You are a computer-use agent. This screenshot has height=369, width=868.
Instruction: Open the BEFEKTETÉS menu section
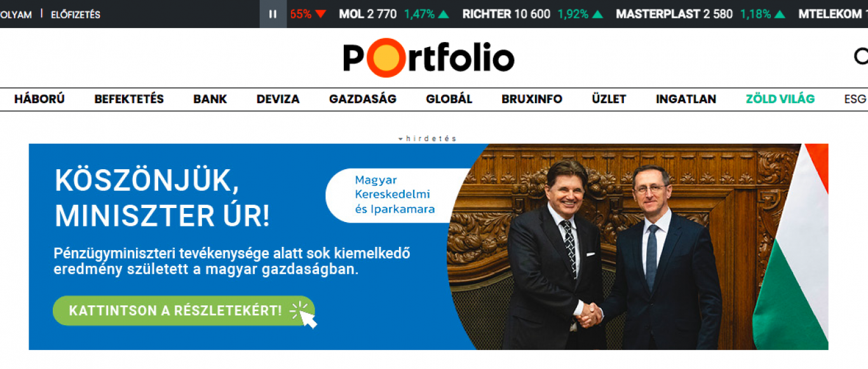pyautogui.click(x=129, y=99)
